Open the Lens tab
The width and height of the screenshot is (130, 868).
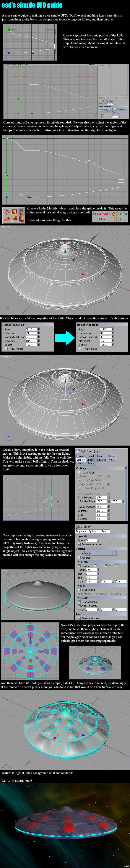[81, 463]
